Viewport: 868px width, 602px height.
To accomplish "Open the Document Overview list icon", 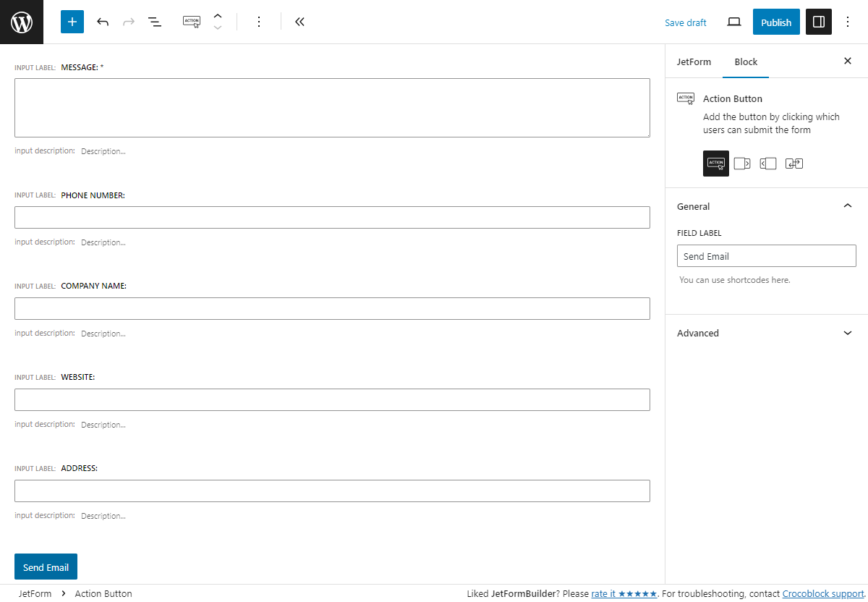I will tap(155, 22).
